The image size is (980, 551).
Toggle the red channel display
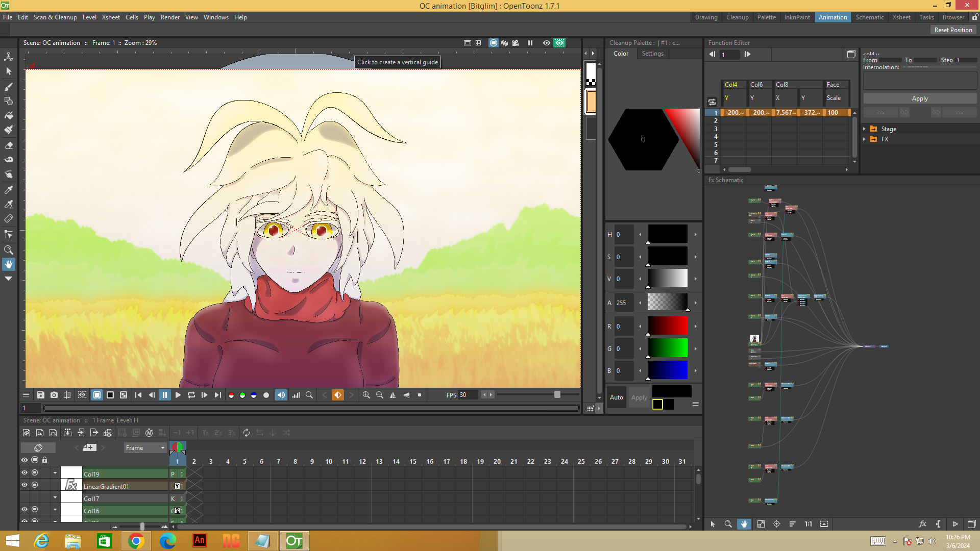(231, 395)
